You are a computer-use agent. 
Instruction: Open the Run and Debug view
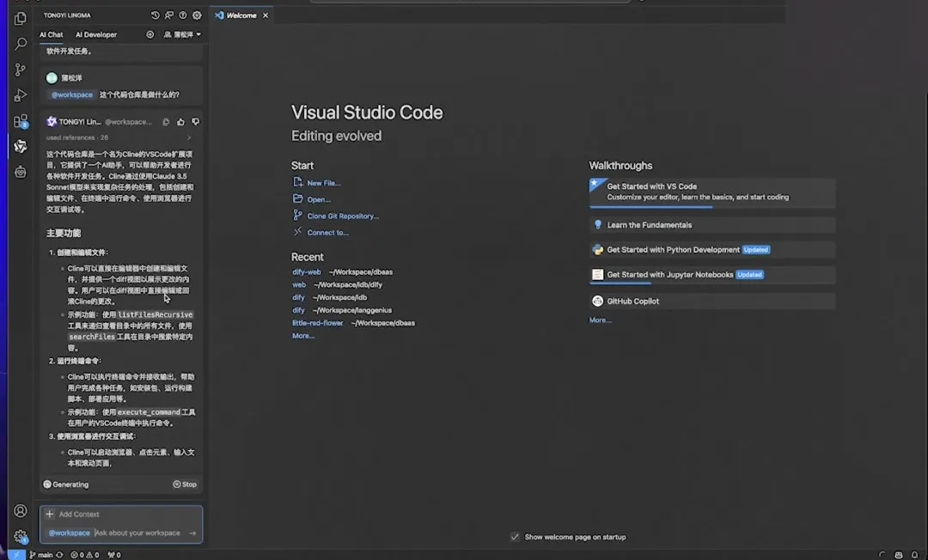click(21, 95)
